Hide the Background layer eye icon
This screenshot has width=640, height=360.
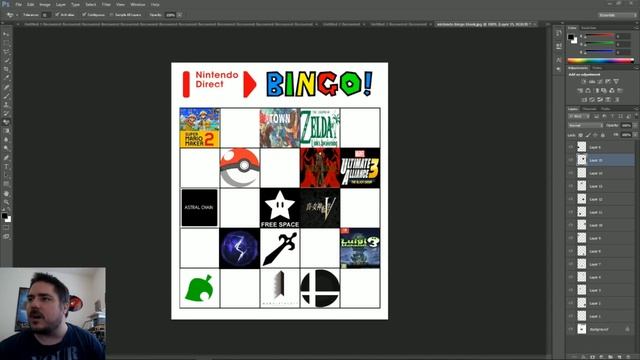click(x=571, y=329)
